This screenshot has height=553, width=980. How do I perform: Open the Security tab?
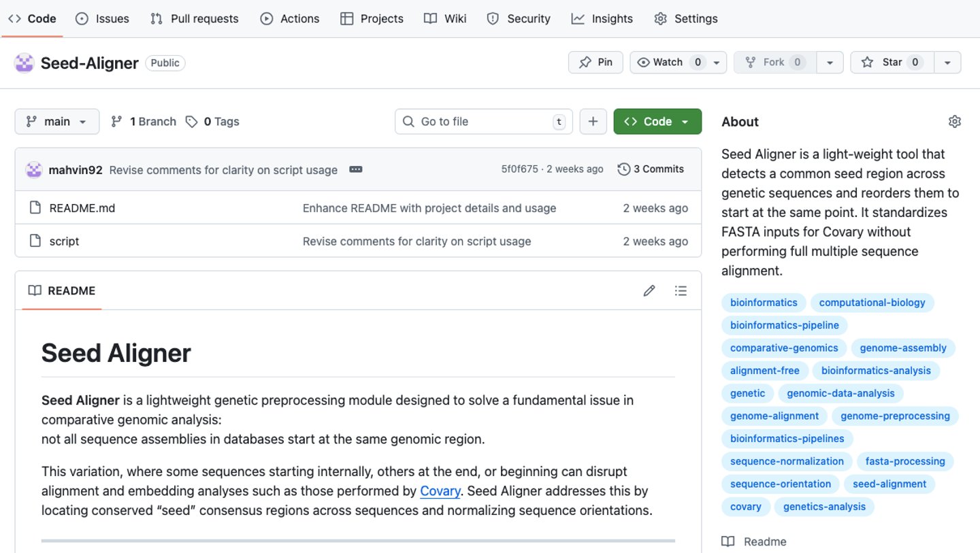coord(519,18)
